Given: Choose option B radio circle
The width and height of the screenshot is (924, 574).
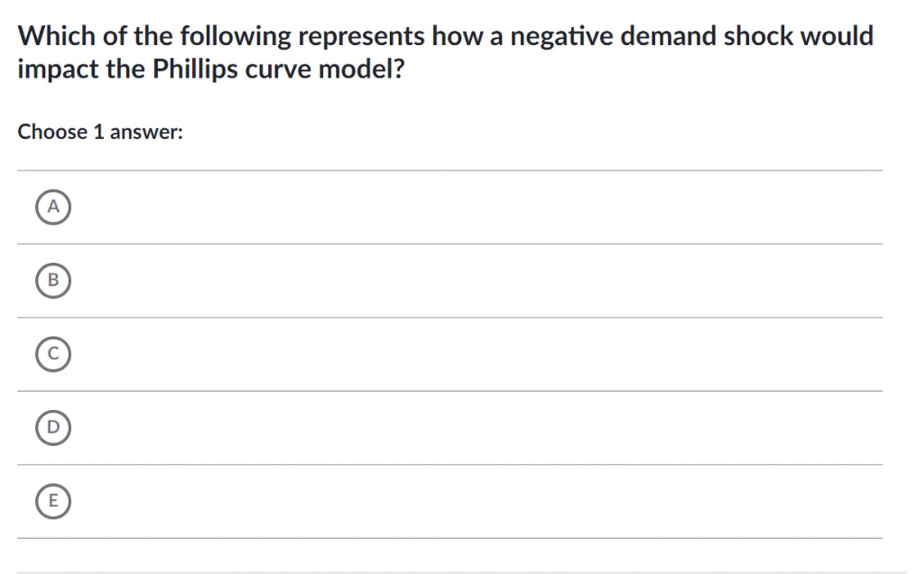Looking at the screenshot, I should [x=53, y=281].
